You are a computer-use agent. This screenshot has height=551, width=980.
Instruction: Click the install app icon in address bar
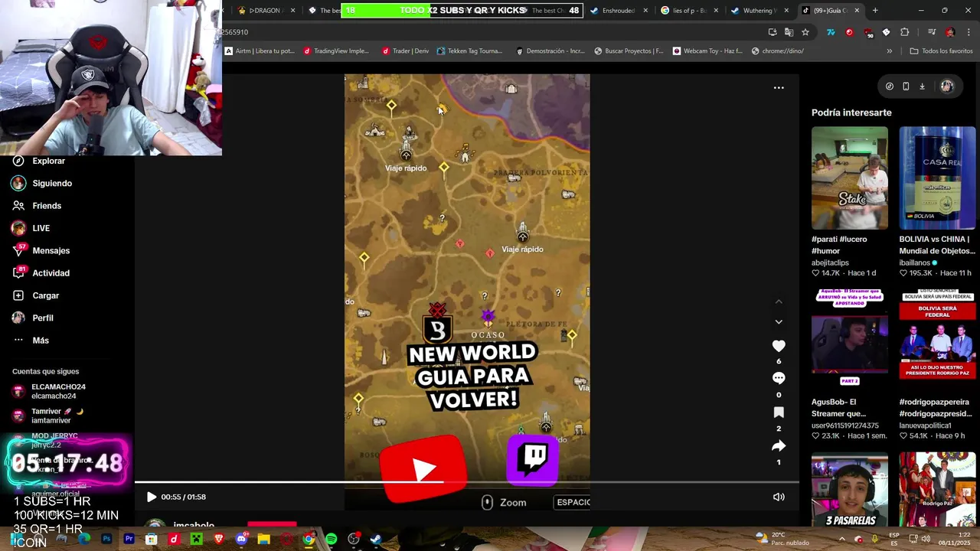[x=772, y=32]
